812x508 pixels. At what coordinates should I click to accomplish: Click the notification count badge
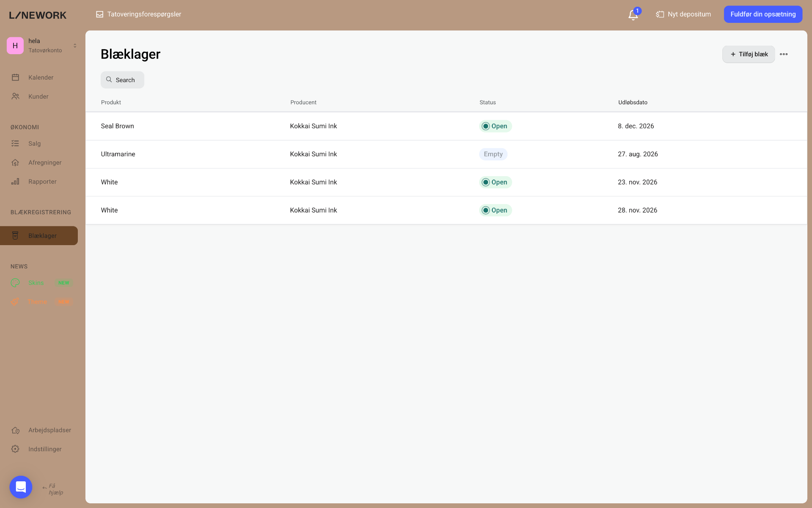pyautogui.click(x=637, y=11)
